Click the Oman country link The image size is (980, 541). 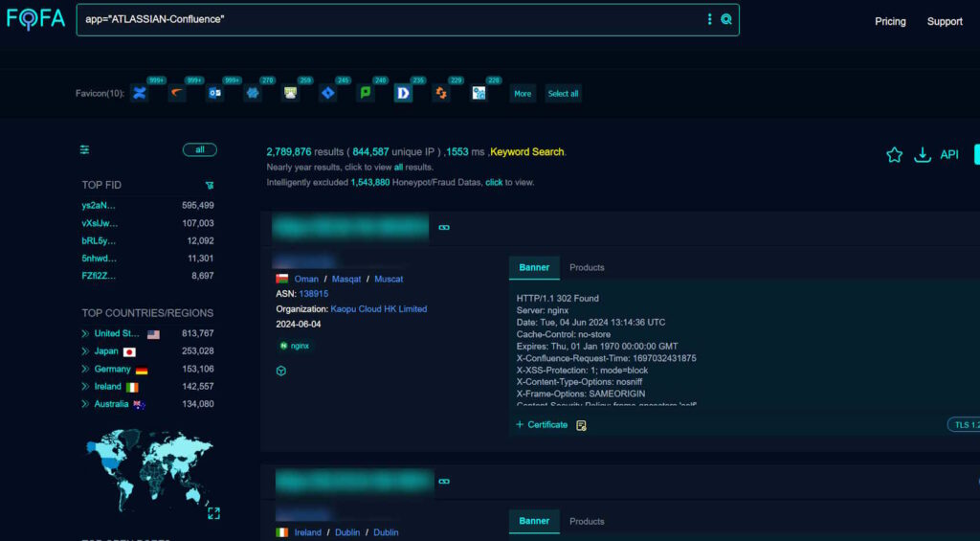click(x=306, y=279)
